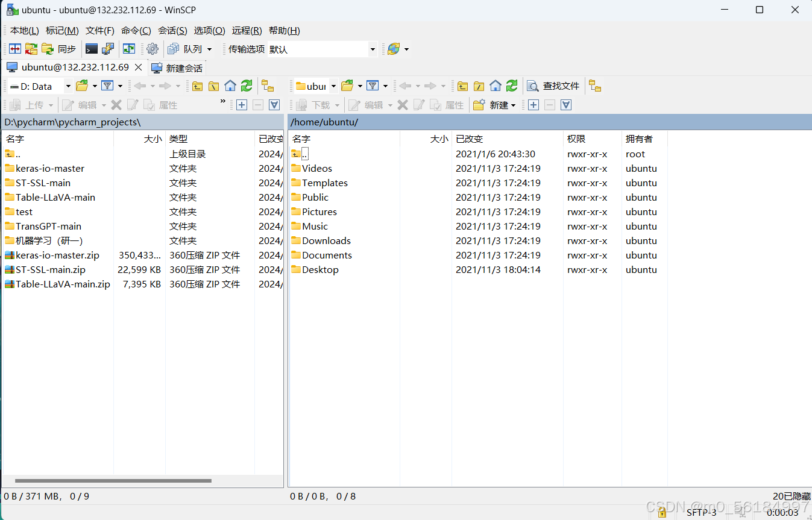Open the terminal console icon
Screen dimensions: 812x520
(92, 49)
